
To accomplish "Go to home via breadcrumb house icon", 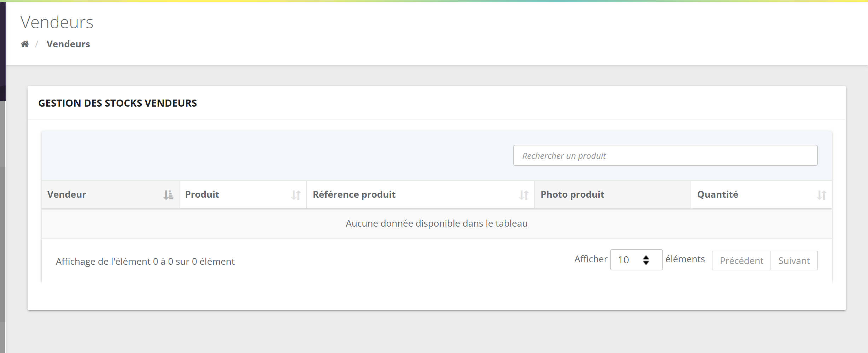I will (25, 44).
